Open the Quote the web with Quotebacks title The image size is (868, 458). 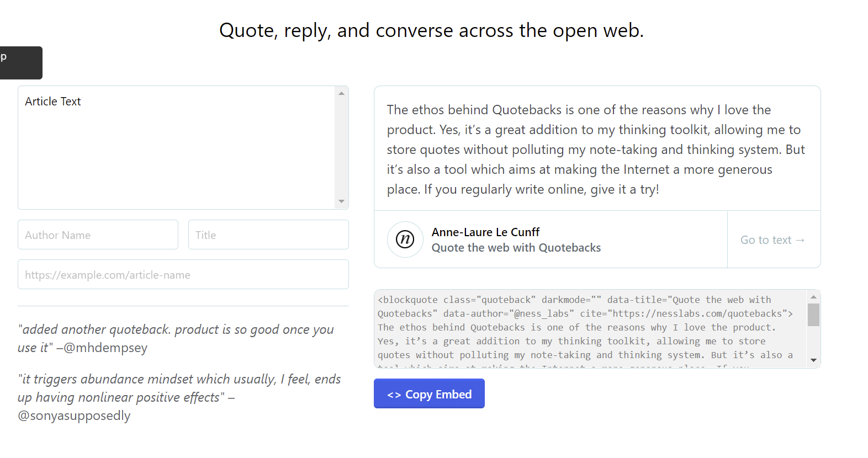coord(516,248)
